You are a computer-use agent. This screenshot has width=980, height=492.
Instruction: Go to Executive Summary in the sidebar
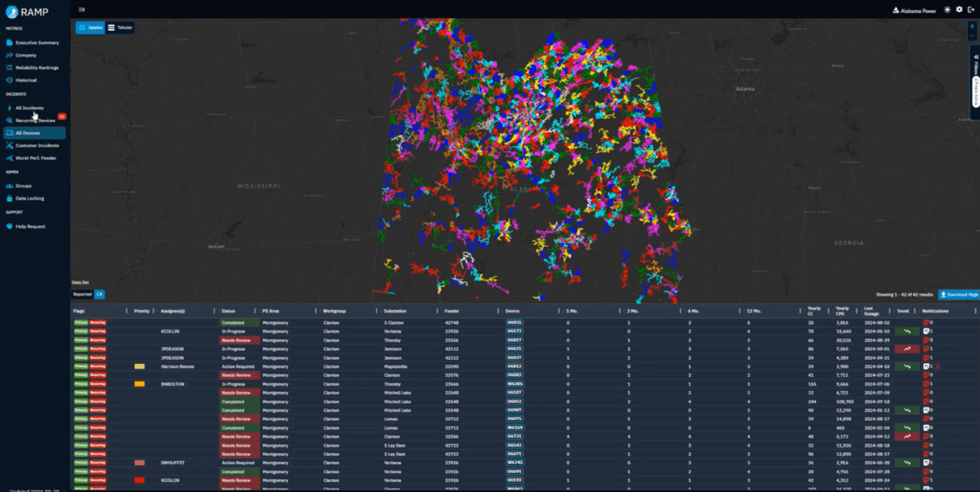tap(37, 42)
